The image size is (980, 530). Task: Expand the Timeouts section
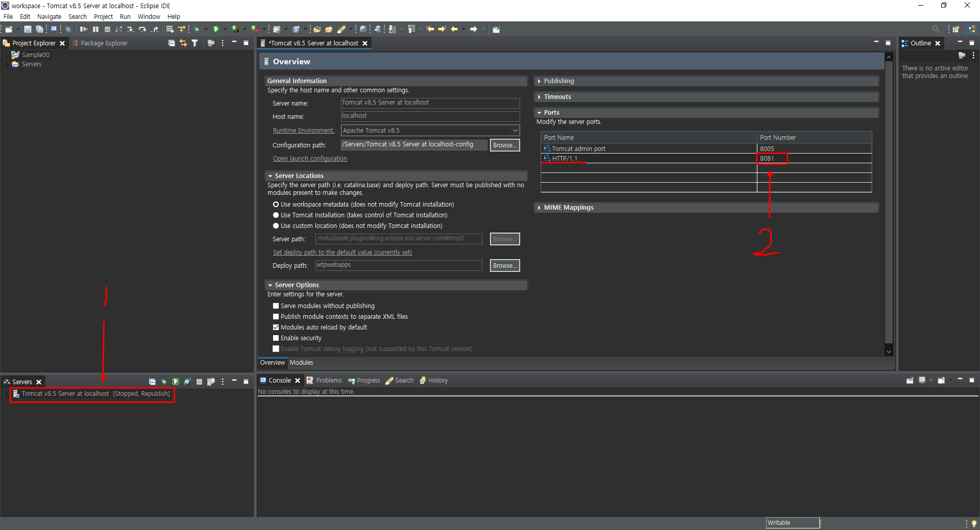pos(539,97)
